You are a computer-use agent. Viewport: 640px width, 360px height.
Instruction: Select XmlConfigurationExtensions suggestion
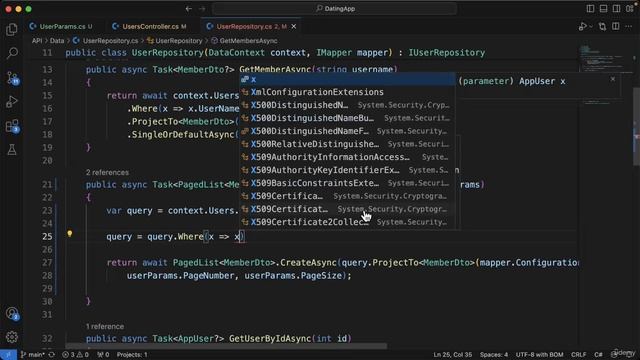point(347,92)
